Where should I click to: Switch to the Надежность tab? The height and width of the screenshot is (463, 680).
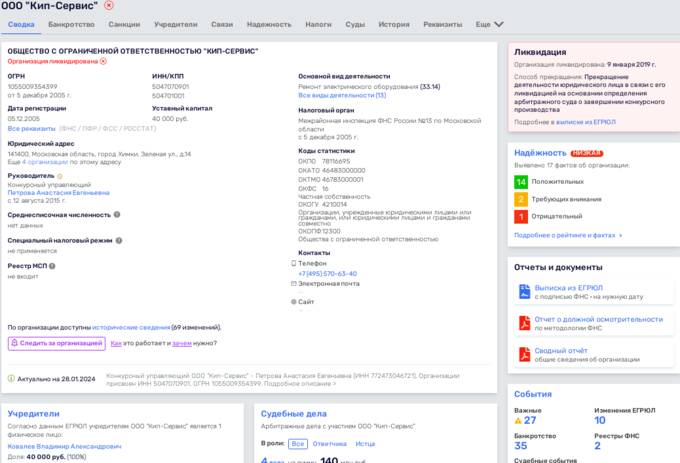(x=269, y=24)
